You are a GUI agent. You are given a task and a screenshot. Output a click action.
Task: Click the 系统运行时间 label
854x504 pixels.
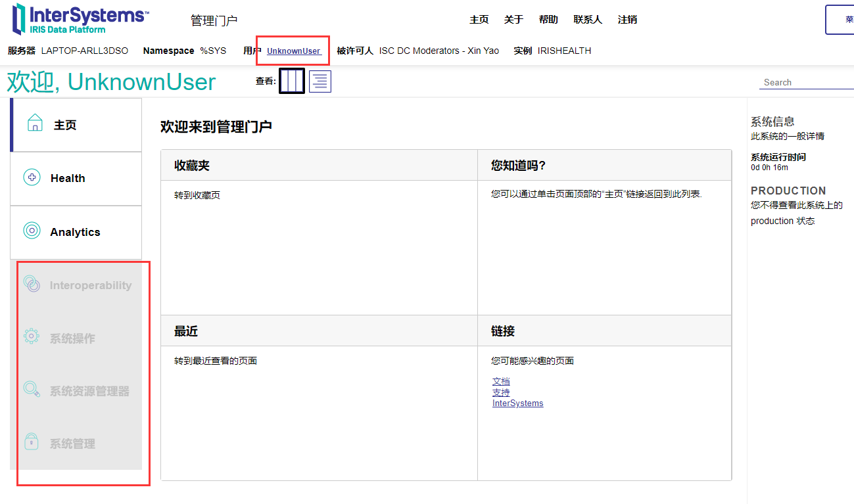(x=778, y=157)
